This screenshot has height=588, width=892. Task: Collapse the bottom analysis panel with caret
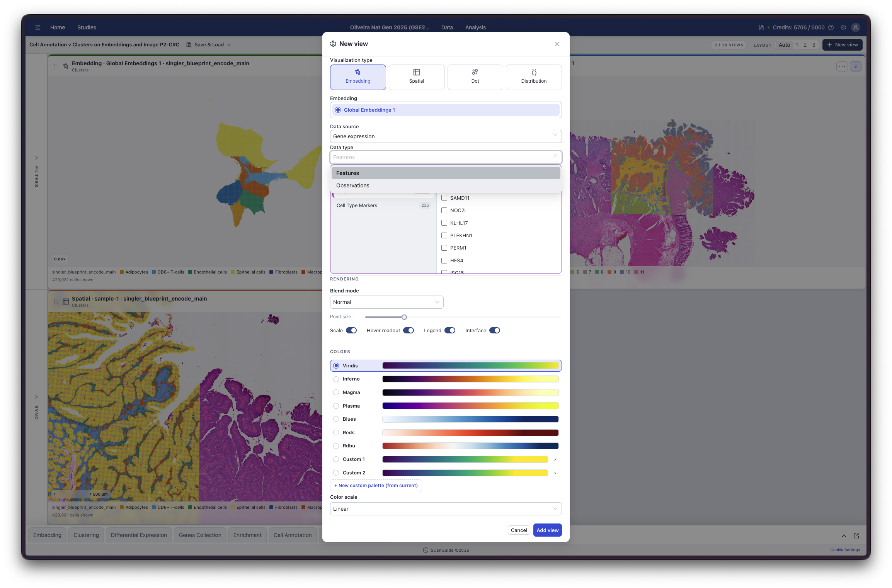click(844, 535)
